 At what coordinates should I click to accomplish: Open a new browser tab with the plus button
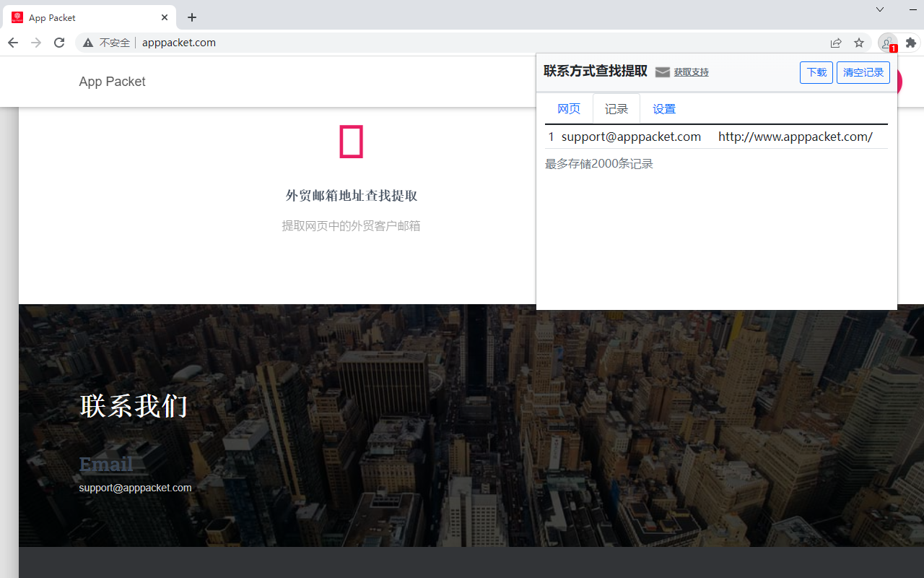[191, 17]
